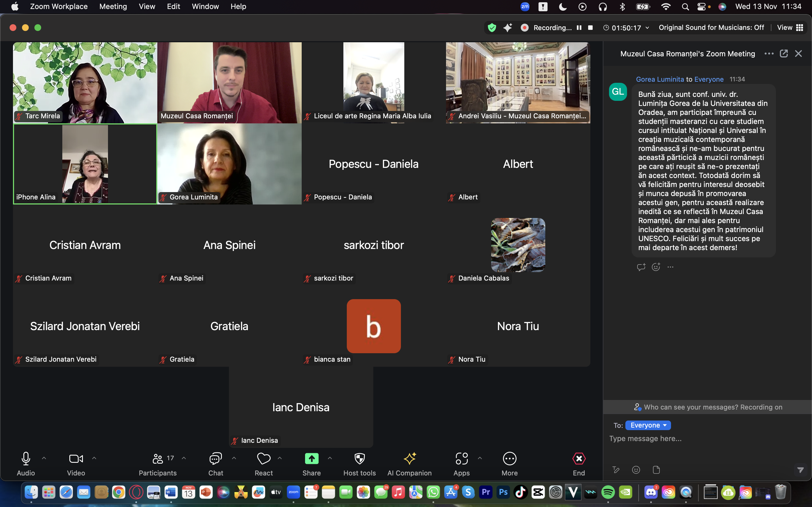Pause the meeting recording
The image size is (812, 507).
[579, 28]
